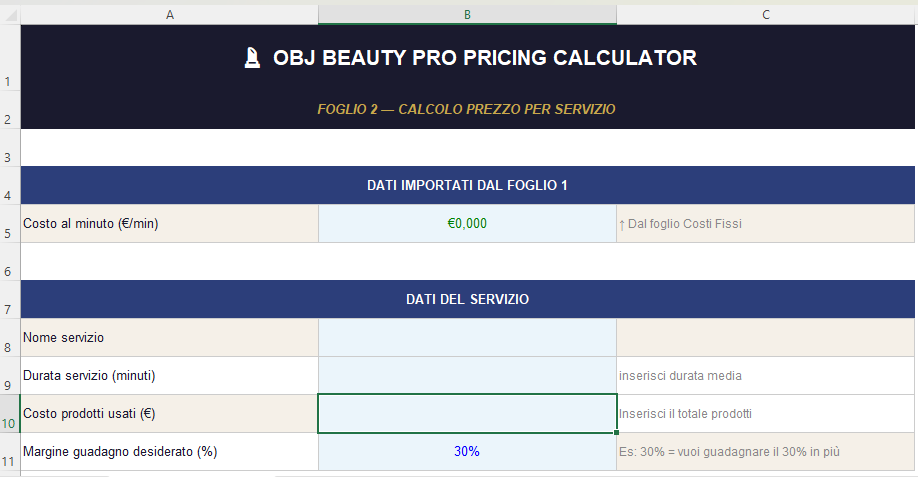The width and height of the screenshot is (918, 477).
Task: Click the fill handle of the selected cell
Action: coord(617,433)
